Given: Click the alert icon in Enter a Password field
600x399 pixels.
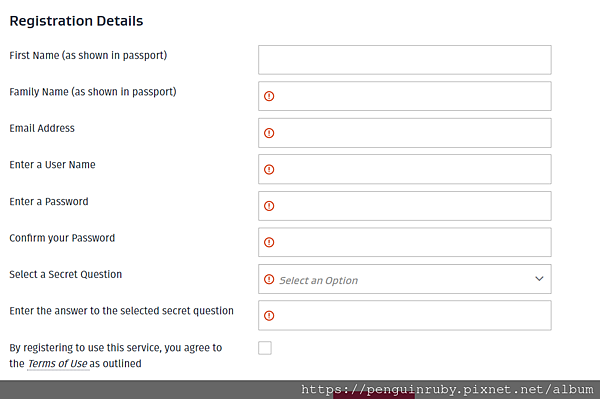Looking at the screenshot, I should [x=269, y=206].
